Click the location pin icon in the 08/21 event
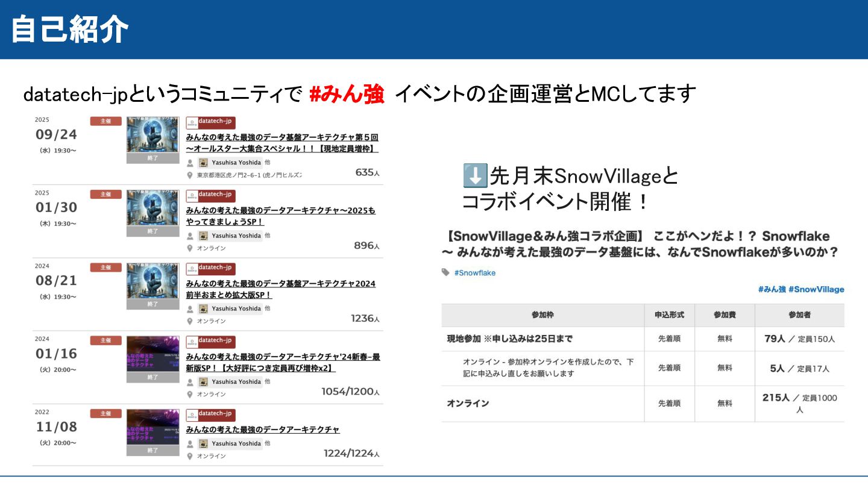868x488 pixels. pyautogui.click(x=190, y=321)
